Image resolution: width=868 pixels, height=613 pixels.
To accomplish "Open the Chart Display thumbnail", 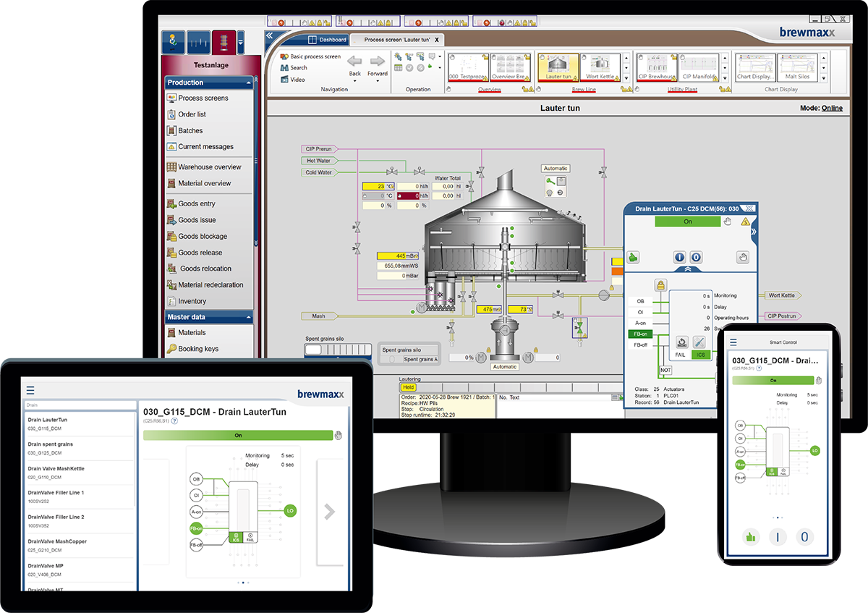I will (x=755, y=67).
